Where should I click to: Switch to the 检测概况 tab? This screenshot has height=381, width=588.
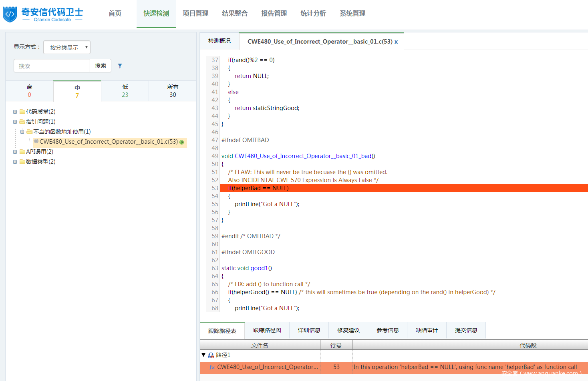click(219, 41)
